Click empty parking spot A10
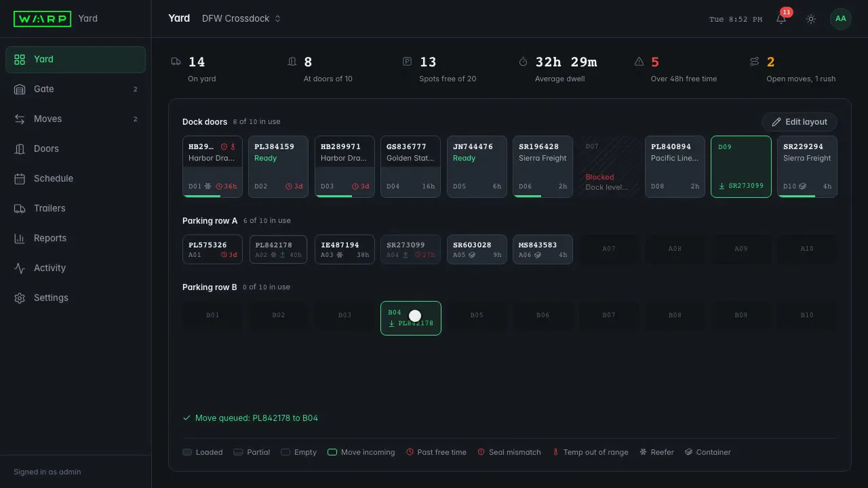This screenshot has height=488, width=868. click(807, 249)
